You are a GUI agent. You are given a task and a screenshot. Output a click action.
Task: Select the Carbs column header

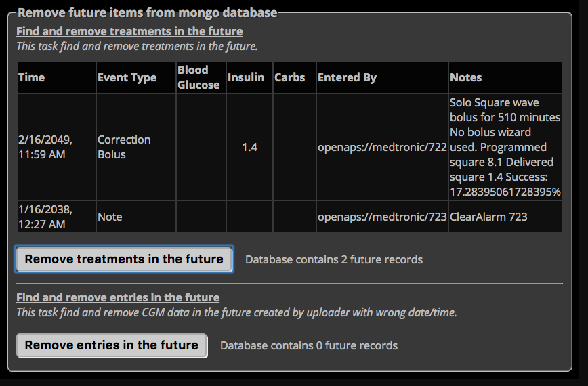[x=295, y=77]
